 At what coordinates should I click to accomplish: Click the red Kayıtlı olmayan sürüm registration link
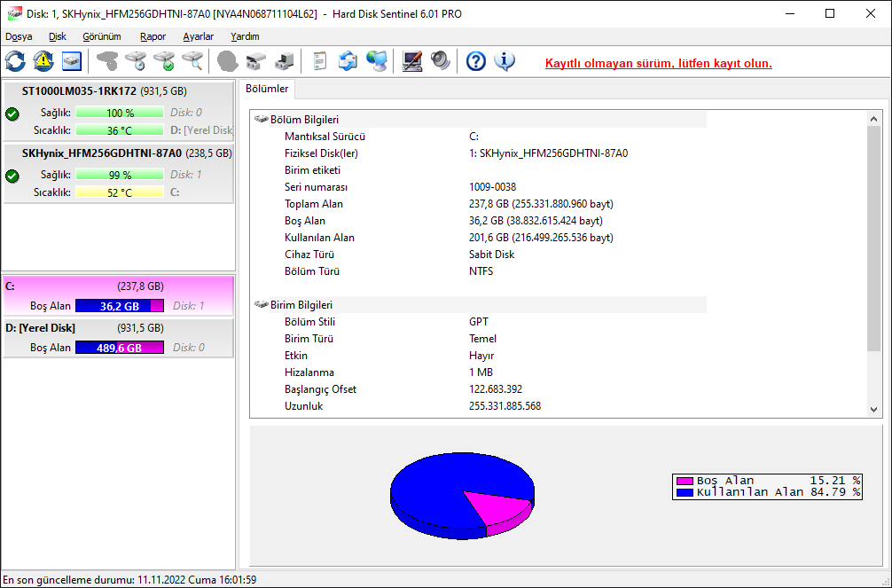click(x=658, y=63)
